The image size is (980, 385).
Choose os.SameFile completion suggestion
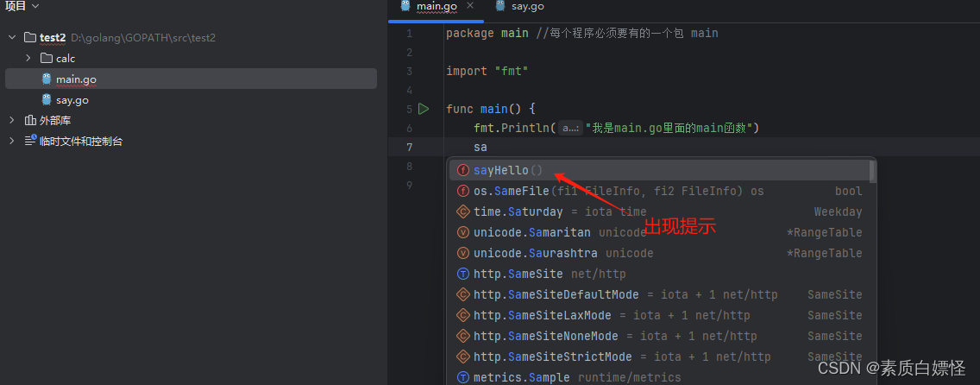tap(659, 191)
